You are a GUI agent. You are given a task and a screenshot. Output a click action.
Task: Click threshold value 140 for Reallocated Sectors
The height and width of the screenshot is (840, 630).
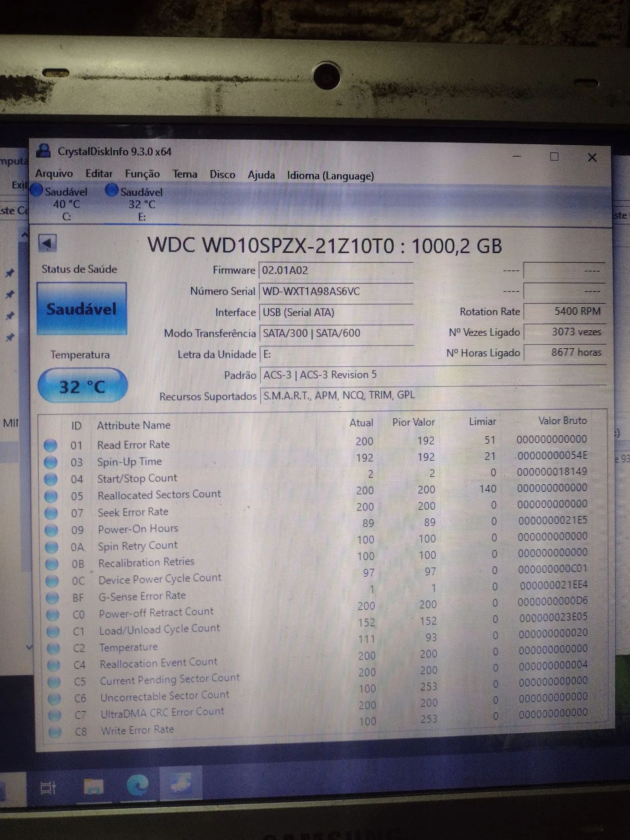pos(488,489)
